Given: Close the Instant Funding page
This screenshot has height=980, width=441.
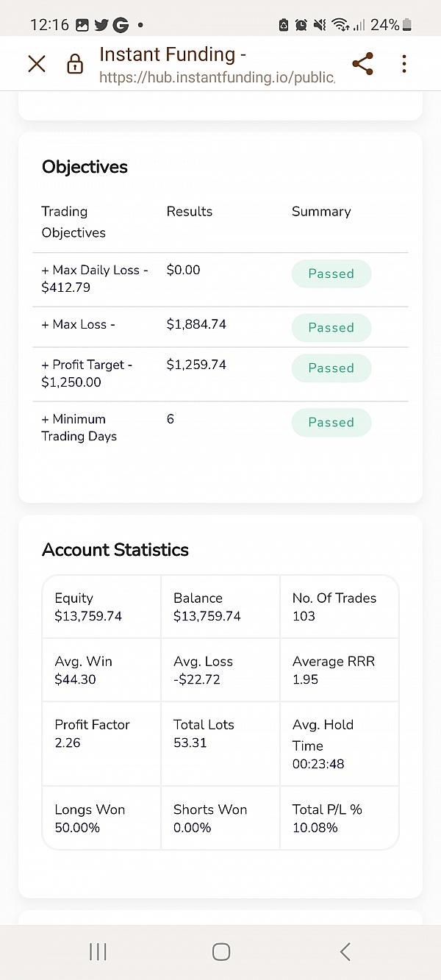Looking at the screenshot, I should click(36, 64).
